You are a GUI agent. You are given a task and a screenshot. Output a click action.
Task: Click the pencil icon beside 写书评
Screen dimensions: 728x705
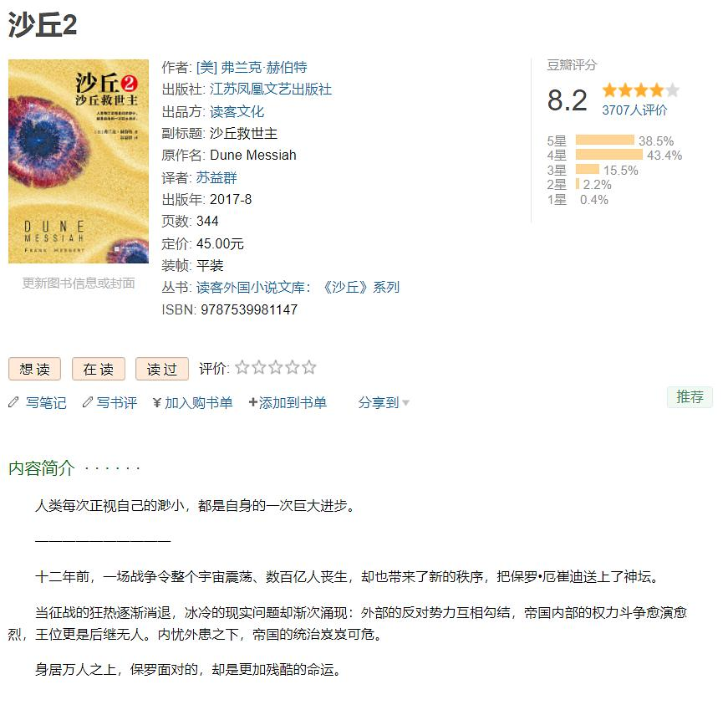pos(87,402)
